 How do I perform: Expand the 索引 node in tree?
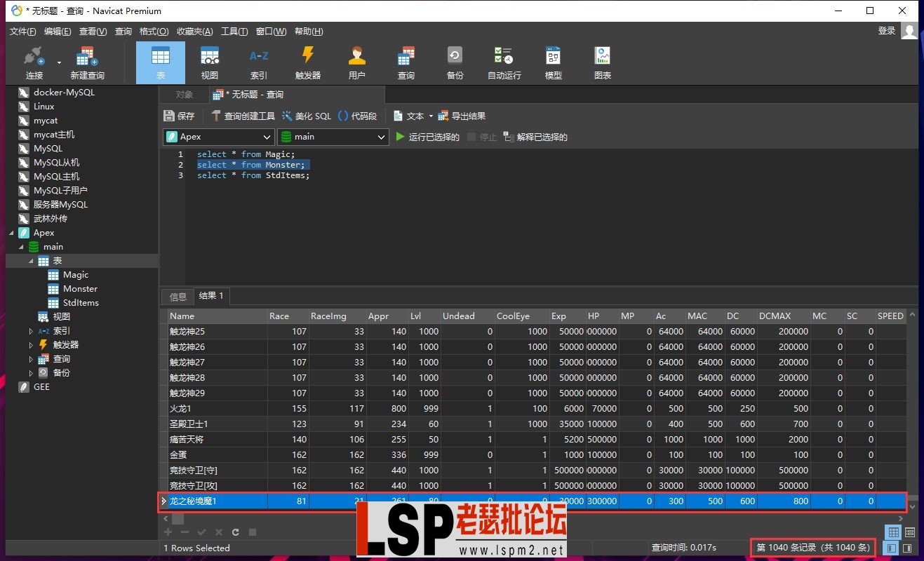[x=31, y=331]
